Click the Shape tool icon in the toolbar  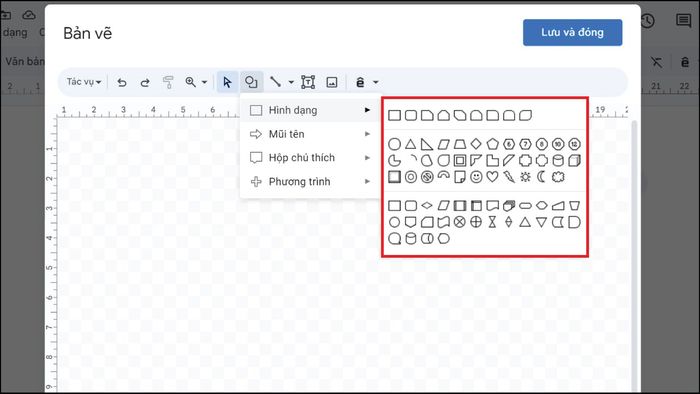pyautogui.click(x=251, y=82)
